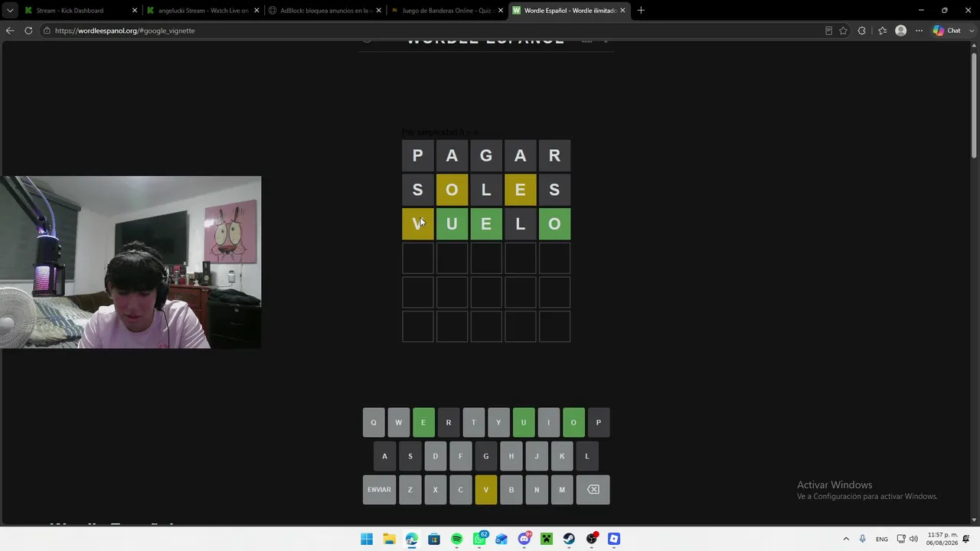Open Minecraft from the taskbar
The height and width of the screenshot is (551, 980).
point(547,539)
